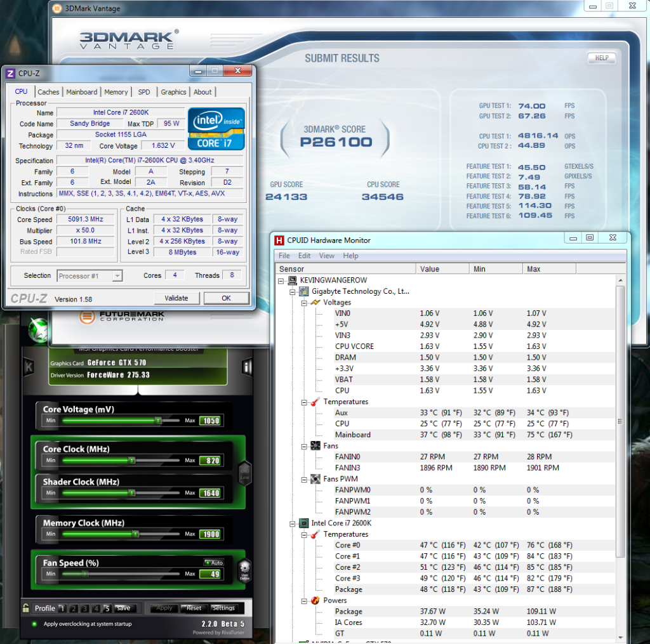Collapse the Powers node
Viewport: 650px width, 644px height.
tap(304, 601)
